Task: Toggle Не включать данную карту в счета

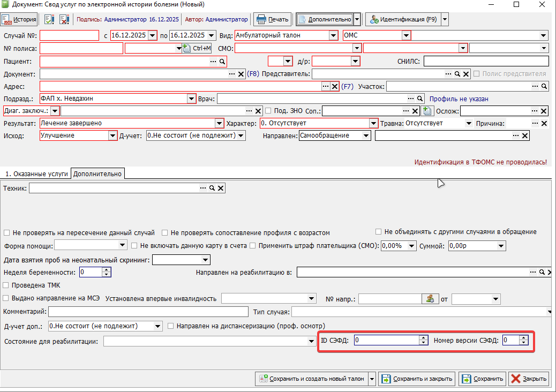Action: coord(135,246)
